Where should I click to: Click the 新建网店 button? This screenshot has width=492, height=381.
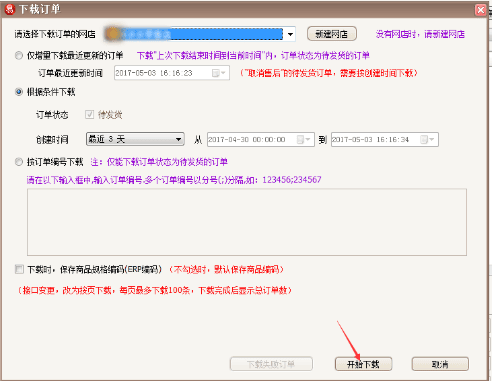(x=332, y=34)
